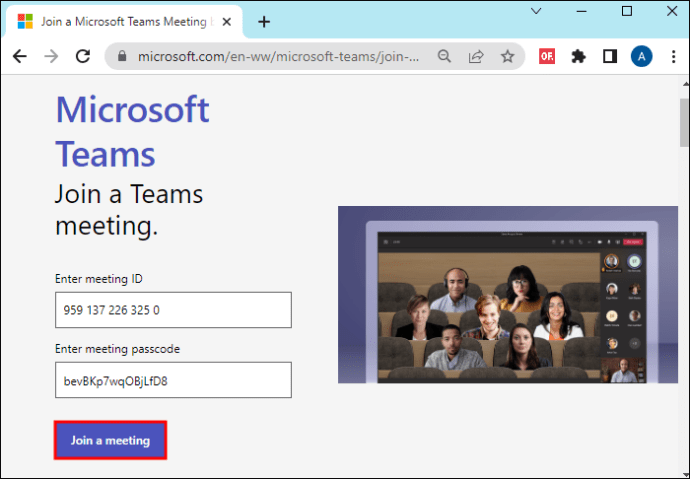Click the Microsoft Teams heading
This screenshot has height=479, width=690.
point(132,131)
